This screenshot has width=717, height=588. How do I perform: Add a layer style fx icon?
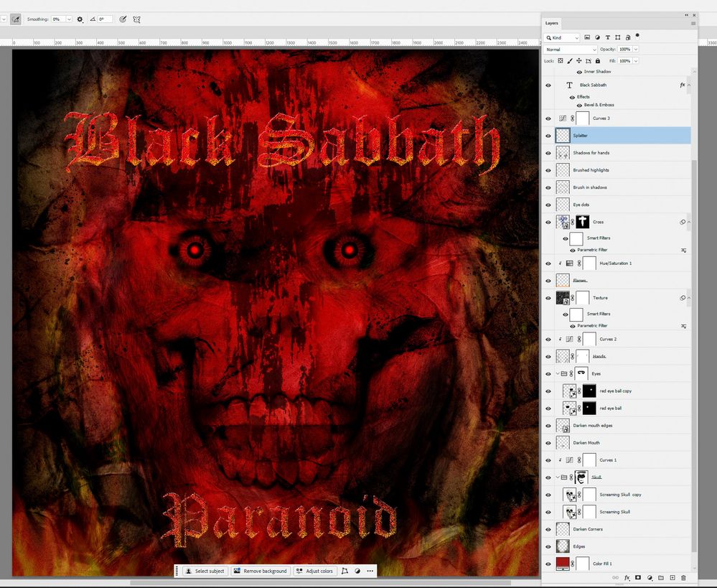point(627,578)
